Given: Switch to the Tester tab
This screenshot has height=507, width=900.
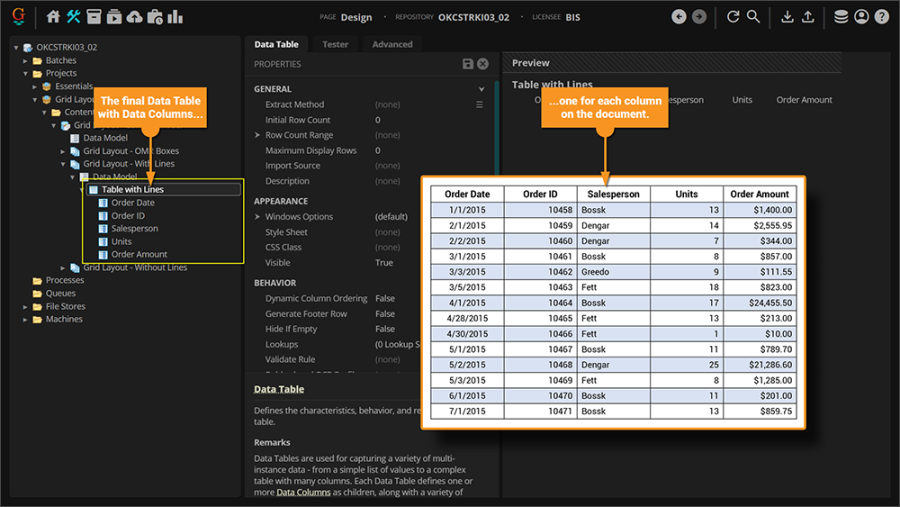Looking at the screenshot, I should click(x=335, y=44).
